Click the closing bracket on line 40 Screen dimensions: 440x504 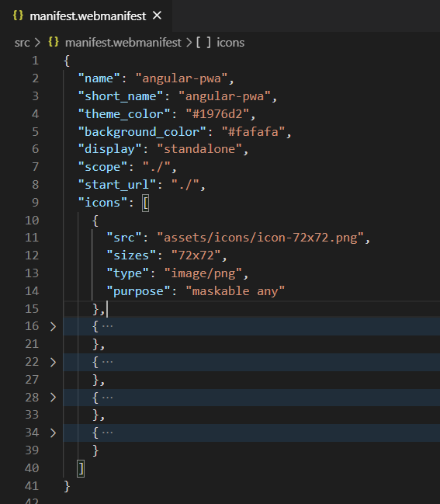[x=81, y=468]
